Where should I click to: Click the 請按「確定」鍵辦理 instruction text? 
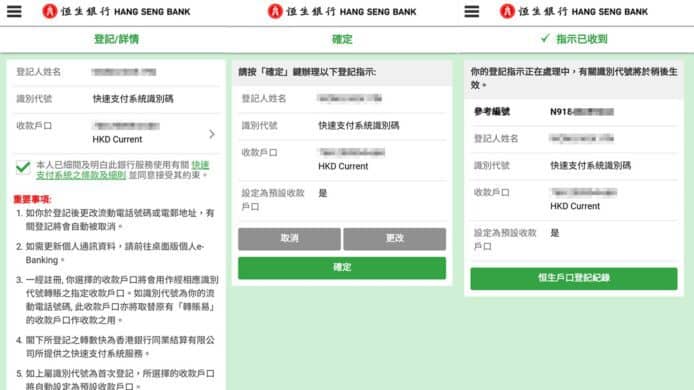click(307, 72)
